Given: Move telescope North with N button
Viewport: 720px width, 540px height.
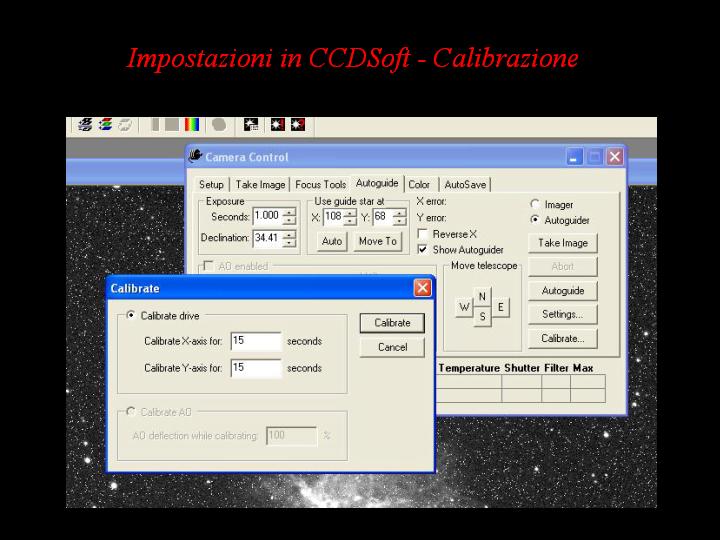Looking at the screenshot, I should tap(482, 297).
